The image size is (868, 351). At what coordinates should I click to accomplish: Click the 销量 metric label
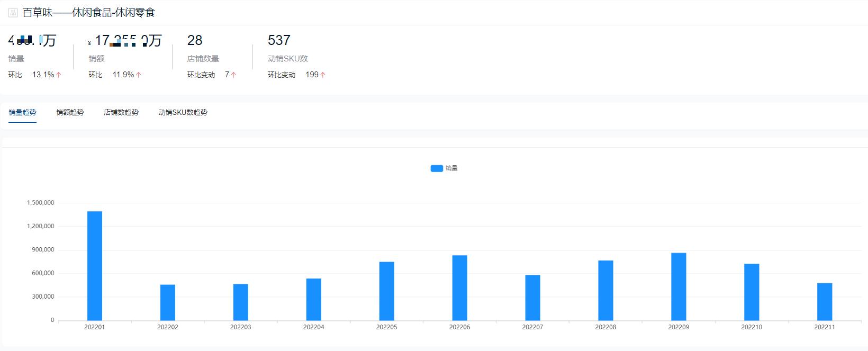tap(16, 59)
